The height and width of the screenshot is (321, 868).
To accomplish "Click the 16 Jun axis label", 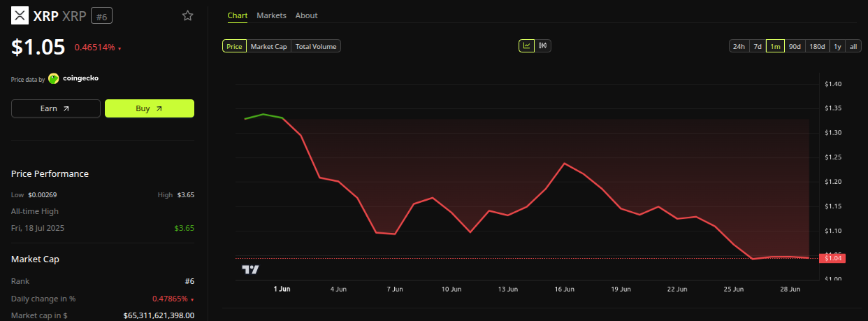I will (x=564, y=289).
